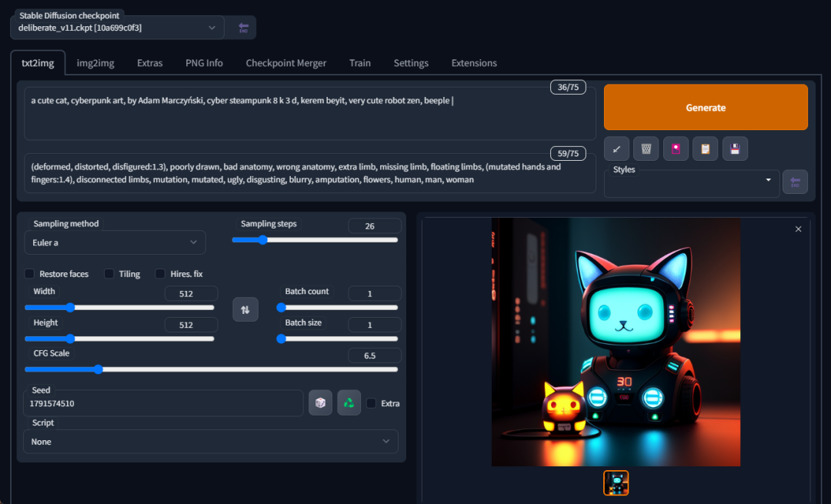Swap width and height with arrows button
Screen dimensions: 831x504
tap(245, 309)
